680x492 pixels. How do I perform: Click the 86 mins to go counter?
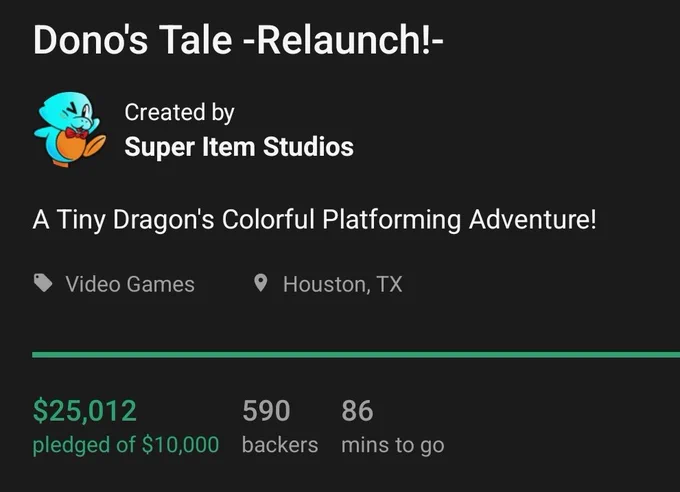pos(357,410)
